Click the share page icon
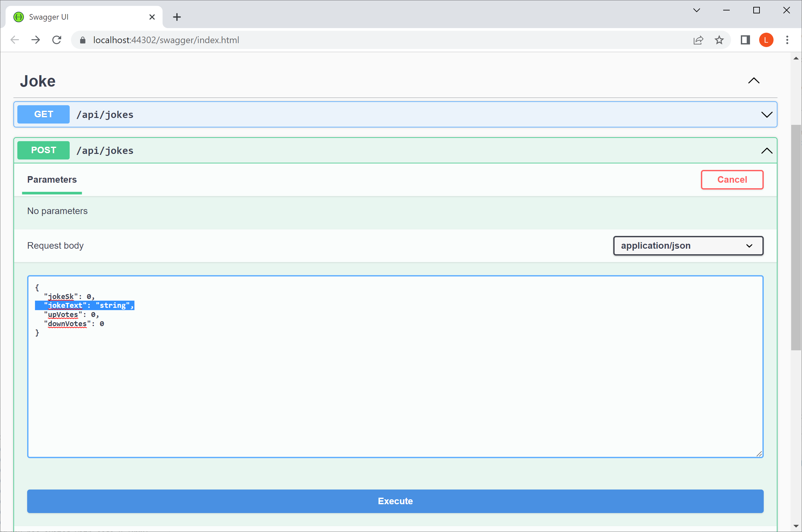The image size is (802, 532). pos(698,40)
